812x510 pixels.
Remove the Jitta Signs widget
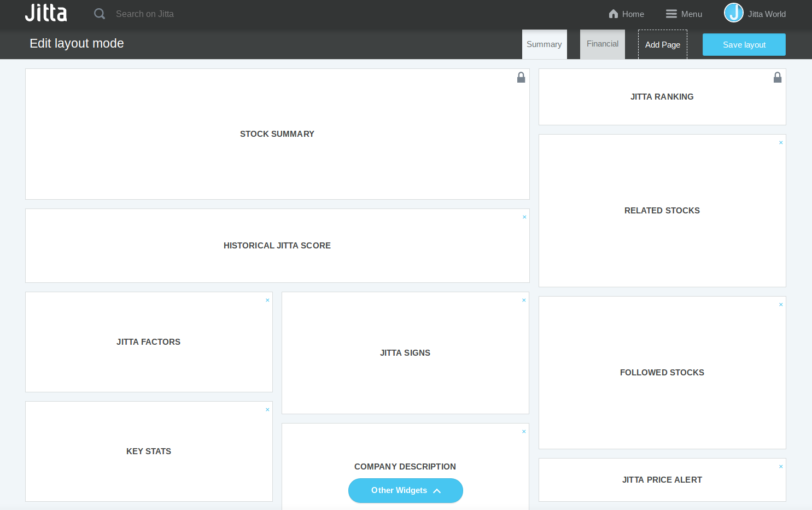click(x=524, y=300)
